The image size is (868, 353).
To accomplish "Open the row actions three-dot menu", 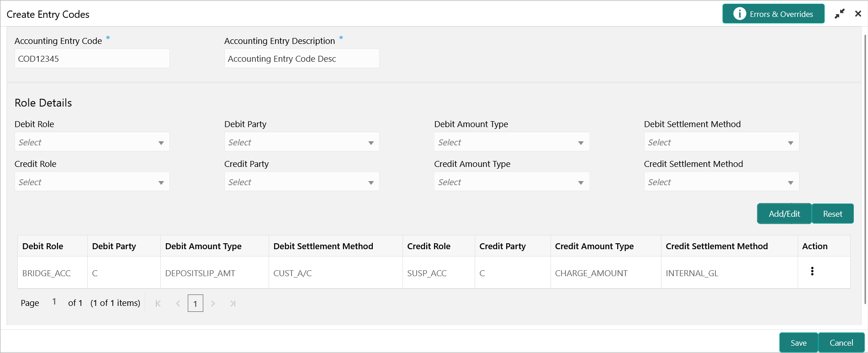I will [x=812, y=271].
